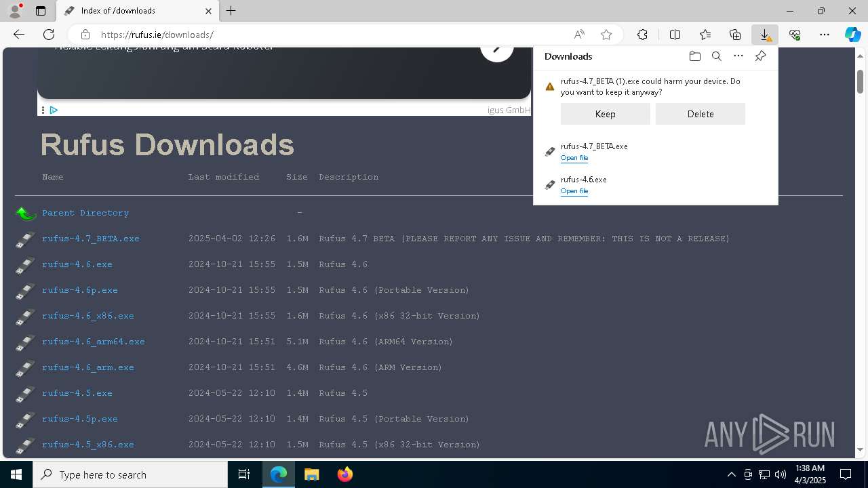Open the Windows Start menu
Viewport: 868px width, 488px height.
[16, 474]
